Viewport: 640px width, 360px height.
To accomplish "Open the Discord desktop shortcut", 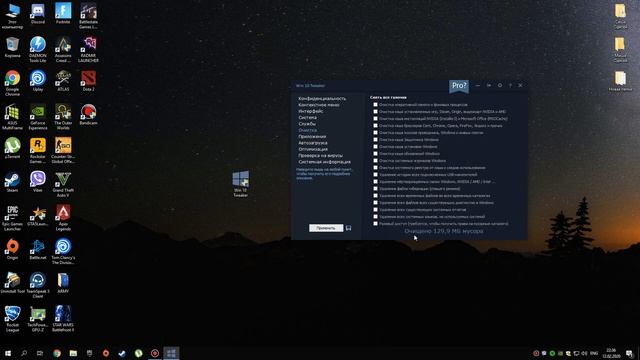I will coord(38,13).
